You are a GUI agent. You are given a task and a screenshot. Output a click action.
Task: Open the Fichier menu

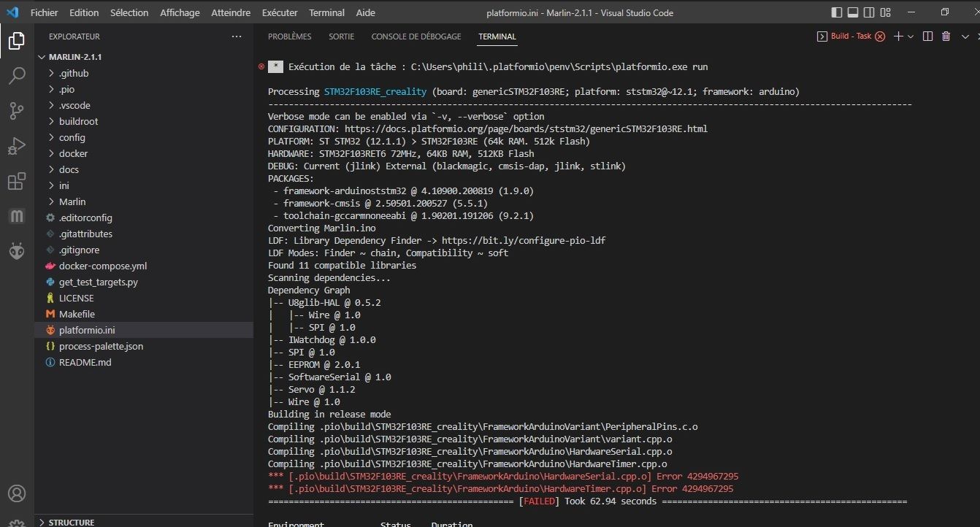tap(45, 12)
